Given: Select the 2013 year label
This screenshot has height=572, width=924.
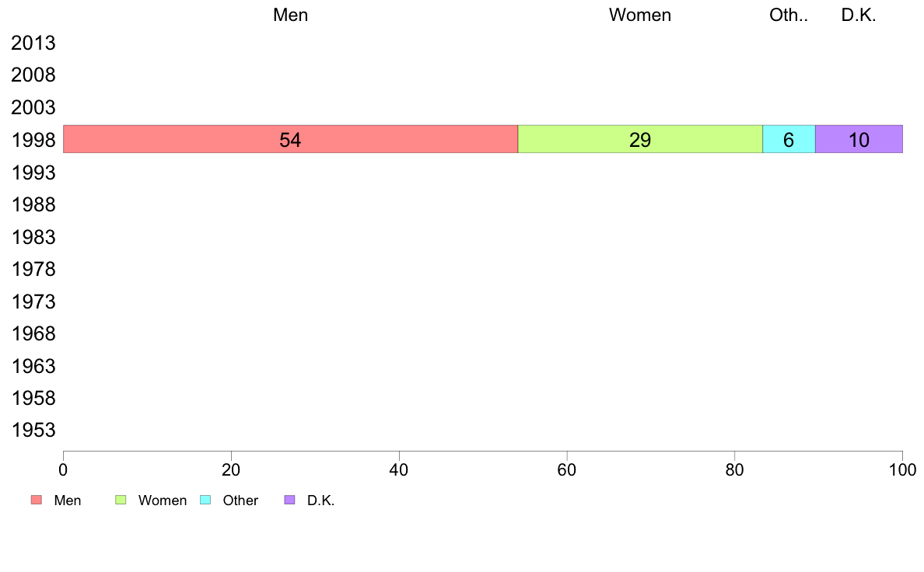Looking at the screenshot, I should 33,43.
